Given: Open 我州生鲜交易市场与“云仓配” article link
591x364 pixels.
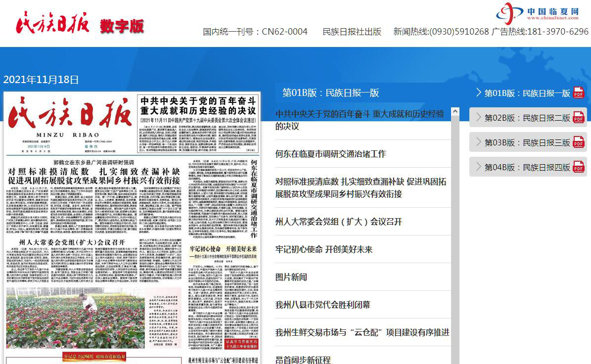Looking at the screenshot, I should coord(362,332).
